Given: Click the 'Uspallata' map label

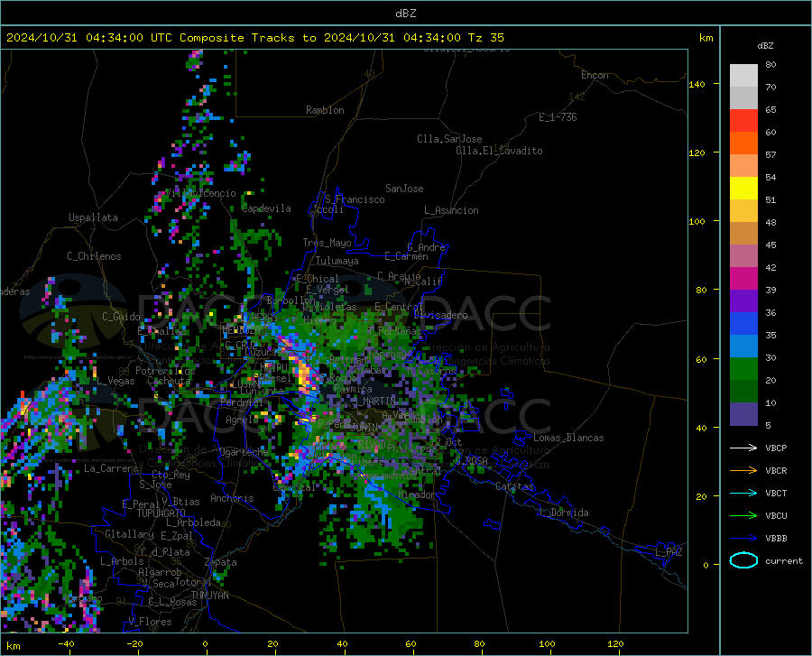Looking at the screenshot, I should pyautogui.click(x=93, y=217).
